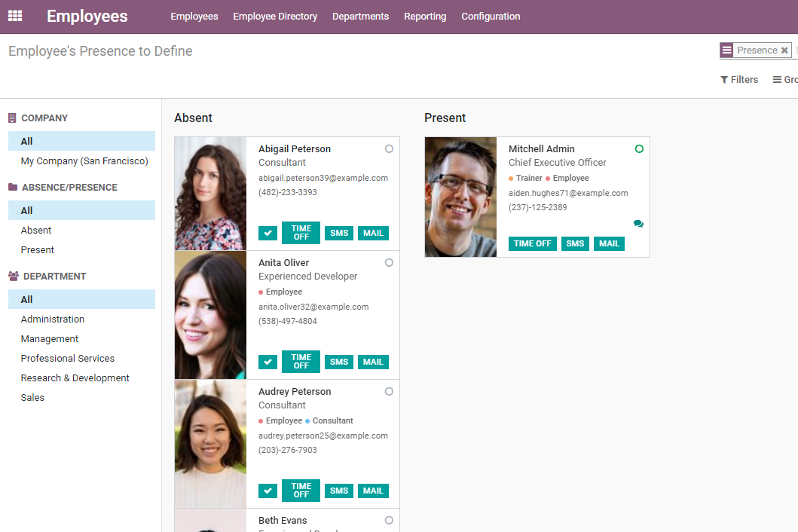Screen dimensions: 798x532
Task: Filter by Management department
Action: (x=81, y=338)
